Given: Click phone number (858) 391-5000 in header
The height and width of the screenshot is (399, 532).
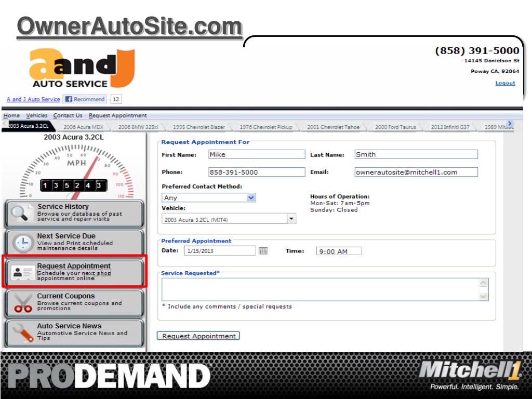Looking at the screenshot, I should pos(477,50).
